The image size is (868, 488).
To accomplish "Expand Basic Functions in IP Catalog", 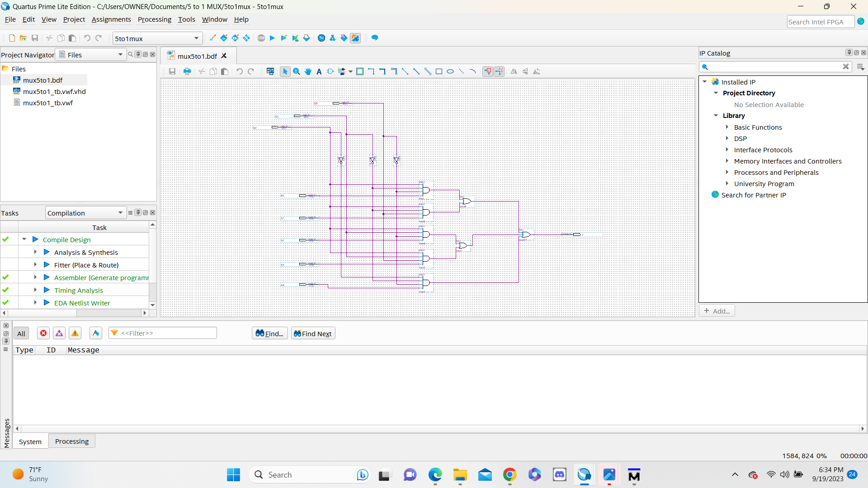I will click(x=727, y=127).
